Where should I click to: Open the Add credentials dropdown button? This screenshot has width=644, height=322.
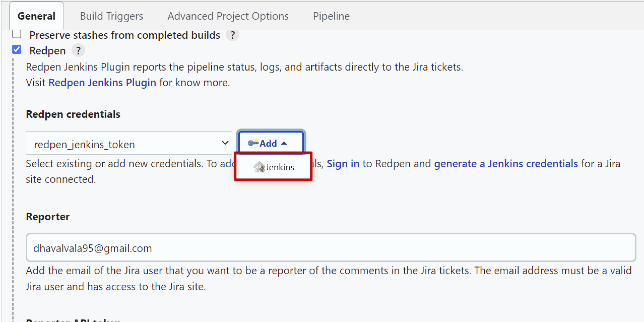[x=271, y=143]
